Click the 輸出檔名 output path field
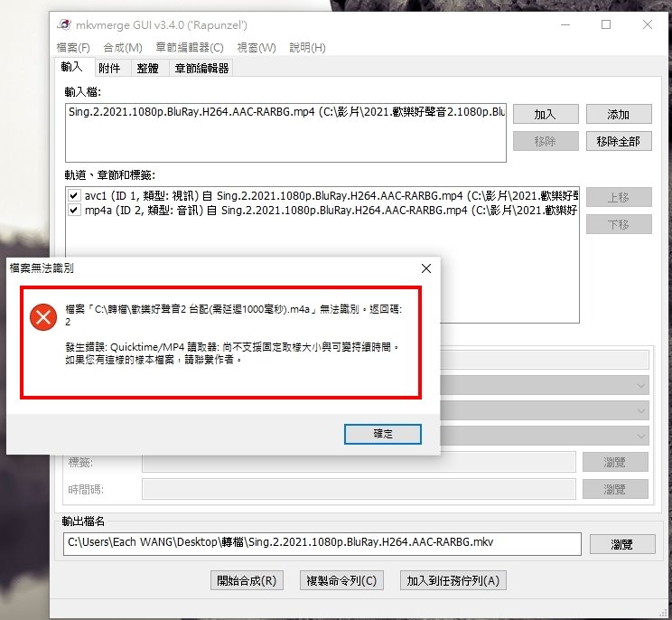This screenshot has width=672, height=620. [322, 544]
